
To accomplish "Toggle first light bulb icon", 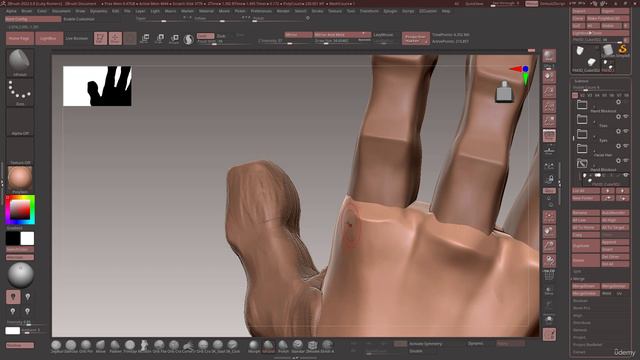I will (13, 297).
